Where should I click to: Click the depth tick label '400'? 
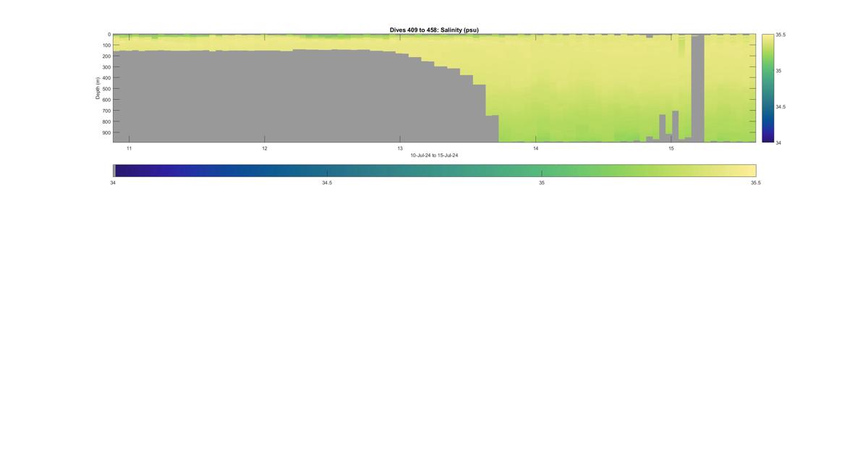click(106, 78)
